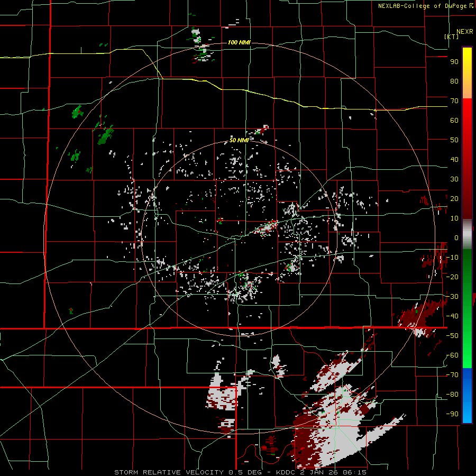
Task: Click the 90 value on velocity scale
Action: tap(454, 62)
